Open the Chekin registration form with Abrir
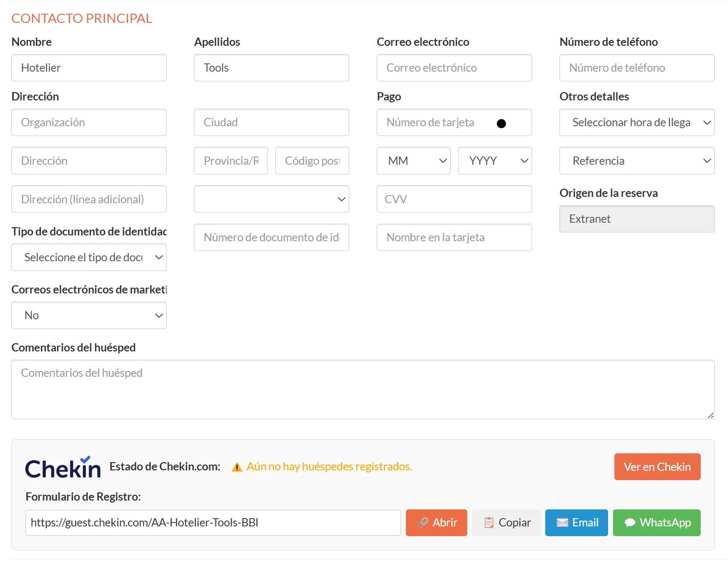The width and height of the screenshot is (728, 563). coord(436,523)
